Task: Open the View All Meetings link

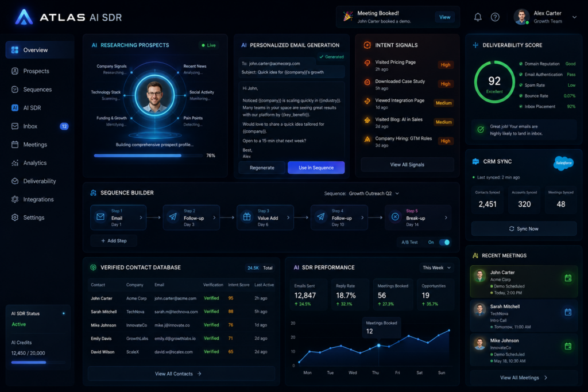Action: (524, 378)
